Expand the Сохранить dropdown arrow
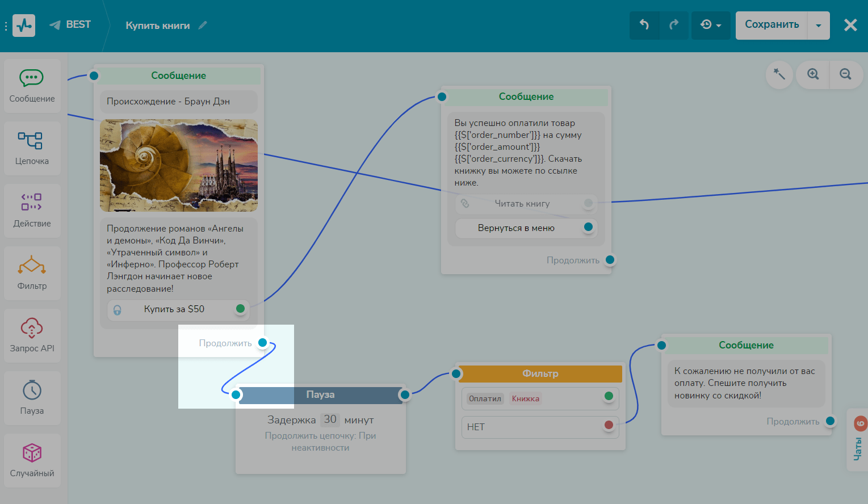 click(x=819, y=25)
